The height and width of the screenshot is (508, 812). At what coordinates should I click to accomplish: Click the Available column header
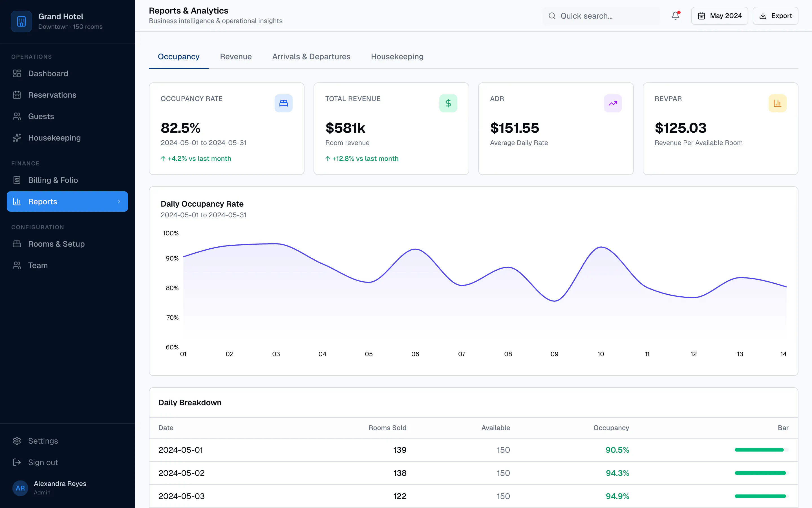pos(496,428)
